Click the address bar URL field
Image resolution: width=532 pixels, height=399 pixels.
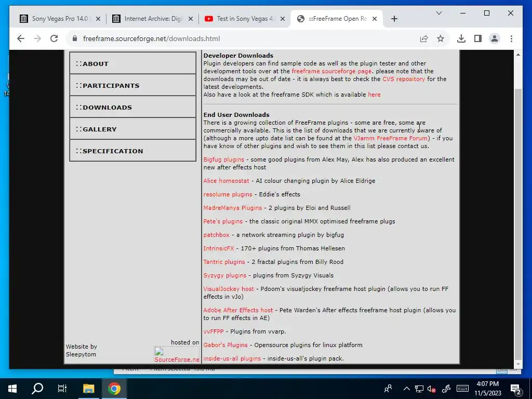click(x=244, y=38)
